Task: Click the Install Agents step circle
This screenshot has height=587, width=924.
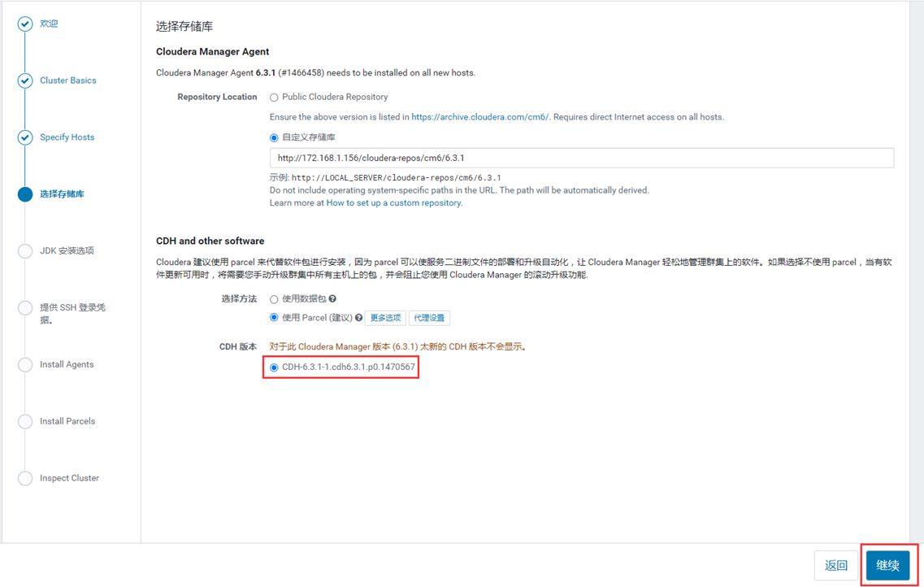Action: (24, 365)
